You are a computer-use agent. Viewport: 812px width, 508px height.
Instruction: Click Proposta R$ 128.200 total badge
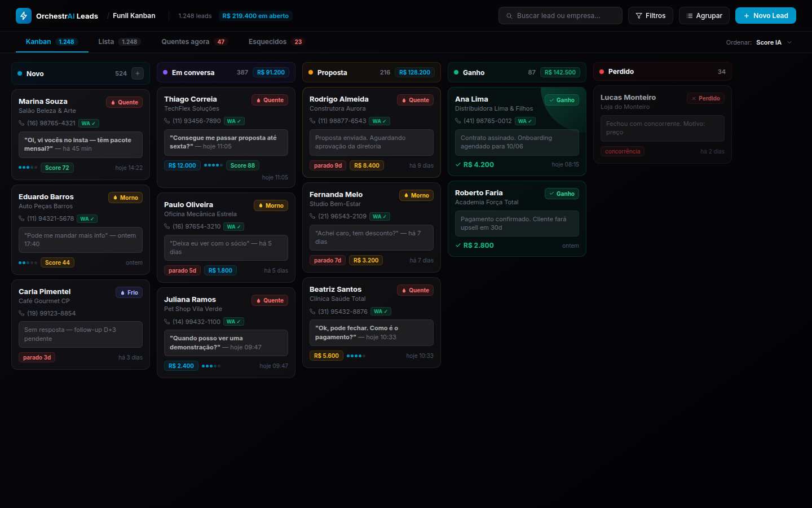click(x=414, y=72)
